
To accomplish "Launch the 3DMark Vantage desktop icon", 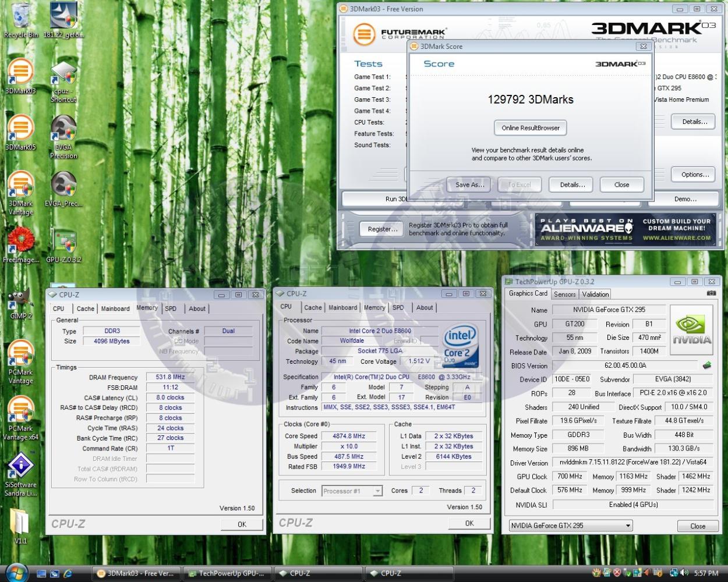I will pyautogui.click(x=20, y=194).
